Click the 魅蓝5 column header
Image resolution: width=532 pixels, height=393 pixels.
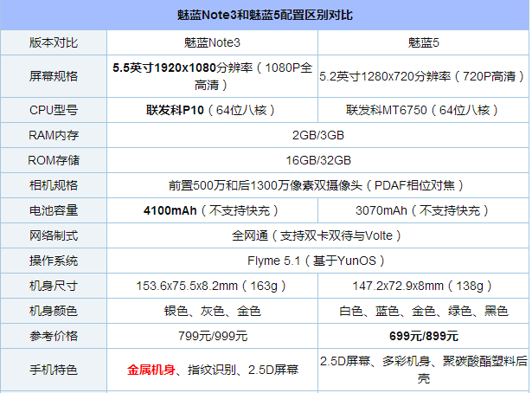(x=423, y=42)
